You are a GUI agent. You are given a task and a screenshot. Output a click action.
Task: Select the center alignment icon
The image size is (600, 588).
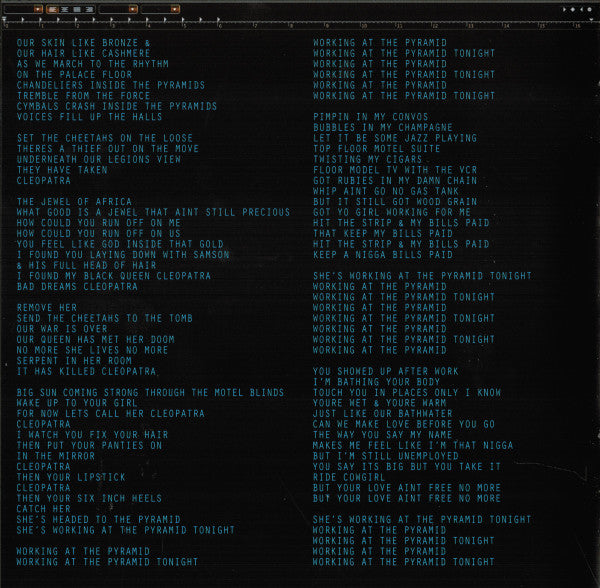point(65,9)
